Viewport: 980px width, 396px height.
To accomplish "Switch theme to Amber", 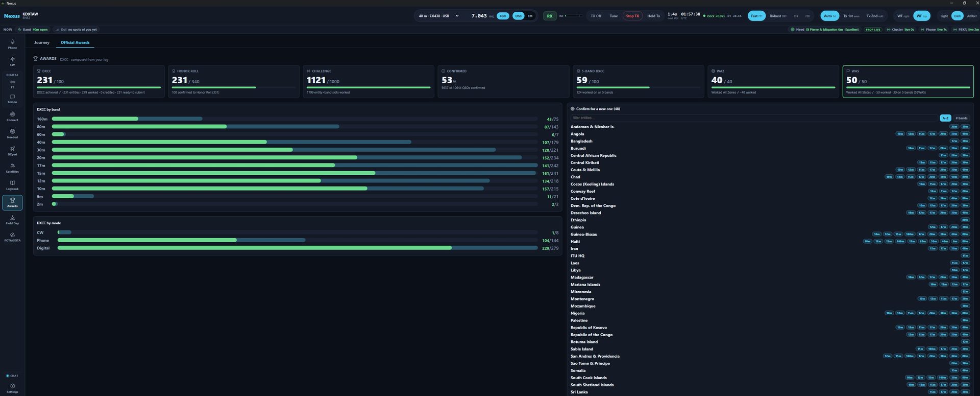I will [x=971, y=16].
